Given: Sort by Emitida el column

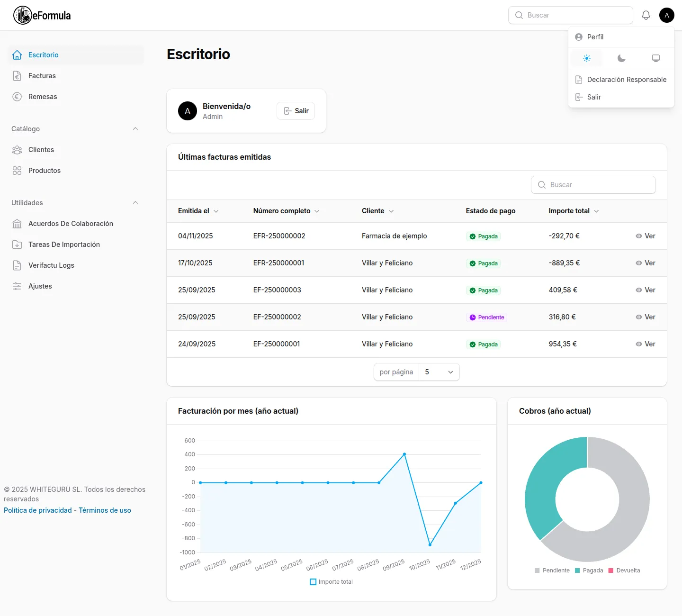Looking at the screenshot, I should (x=198, y=211).
